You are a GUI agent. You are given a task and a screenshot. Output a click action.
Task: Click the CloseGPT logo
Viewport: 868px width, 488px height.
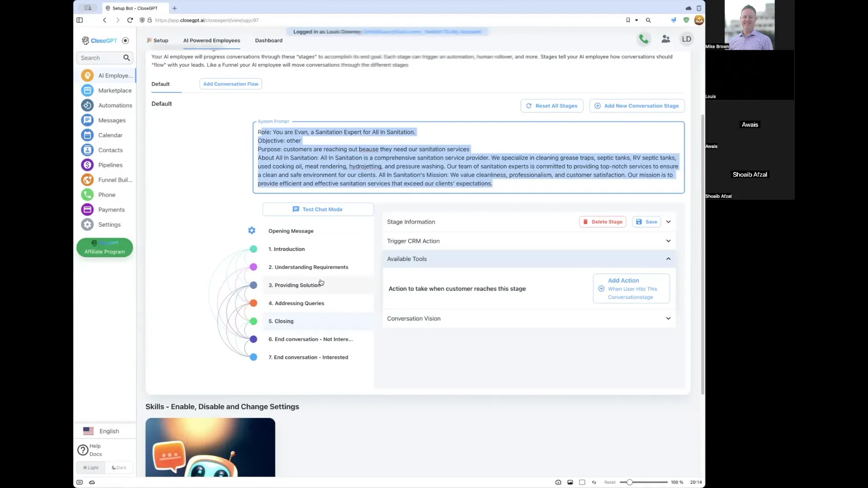pyautogui.click(x=99, y=41)
